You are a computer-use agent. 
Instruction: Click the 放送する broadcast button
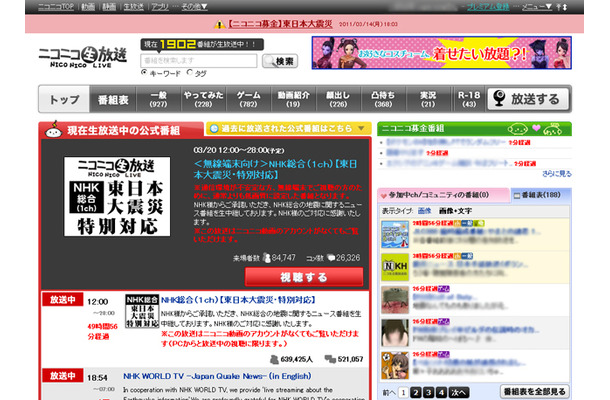tap(528, 99)
